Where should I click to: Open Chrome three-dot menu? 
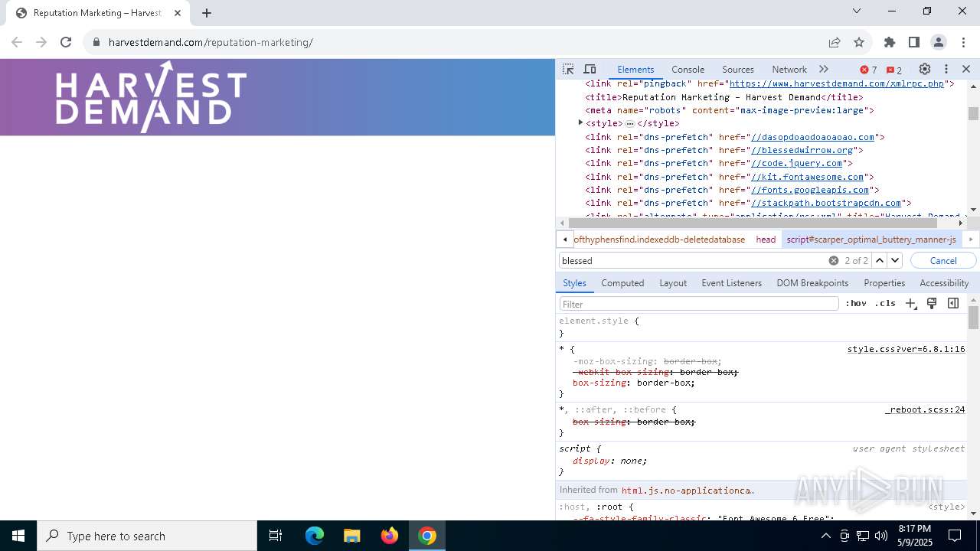click(963, 42)
